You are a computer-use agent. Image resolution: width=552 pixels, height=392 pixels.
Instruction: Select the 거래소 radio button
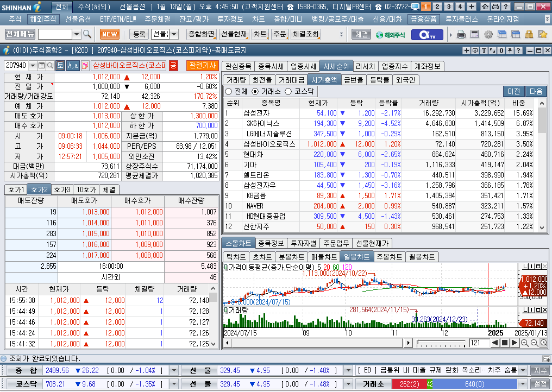255,92
